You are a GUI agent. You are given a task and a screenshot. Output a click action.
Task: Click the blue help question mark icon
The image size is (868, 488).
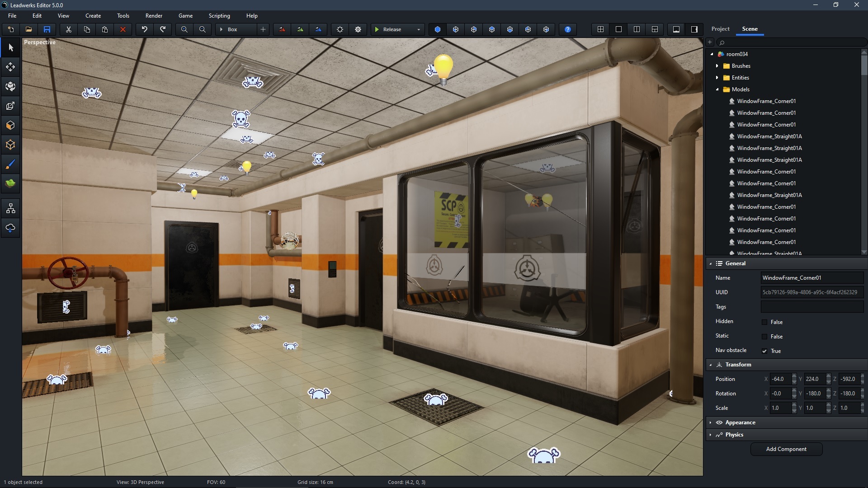click(568, 29)
